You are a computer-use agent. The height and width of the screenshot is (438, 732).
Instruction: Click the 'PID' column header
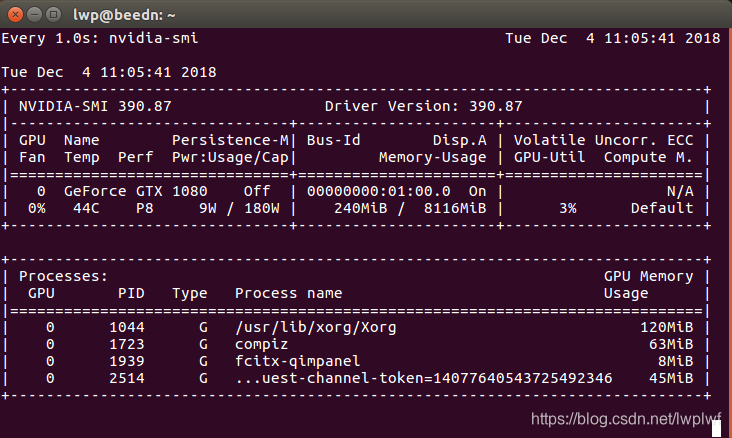tap(131, 293)
